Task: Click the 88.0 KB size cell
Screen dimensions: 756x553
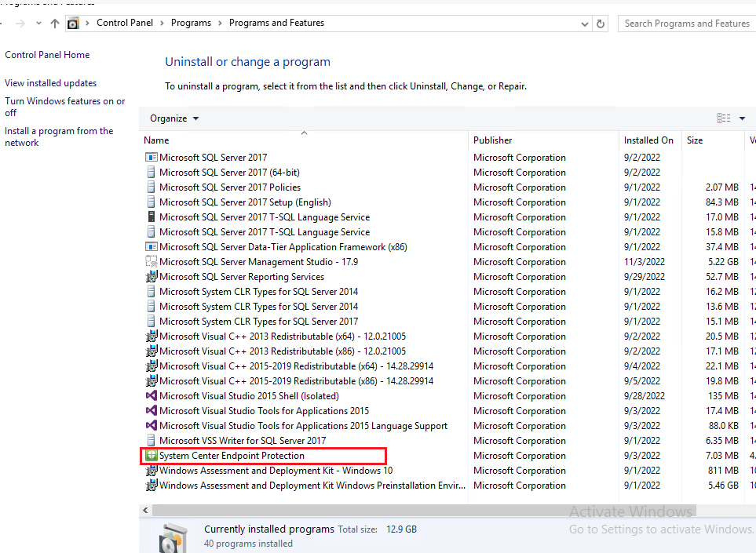Action: (724, 425)
